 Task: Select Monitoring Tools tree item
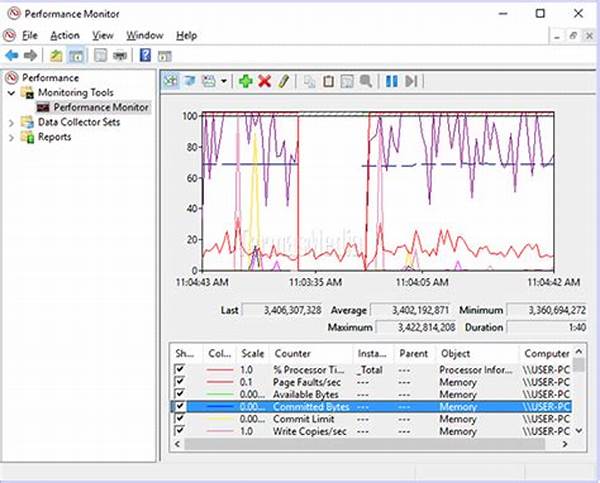click(75, 93)
